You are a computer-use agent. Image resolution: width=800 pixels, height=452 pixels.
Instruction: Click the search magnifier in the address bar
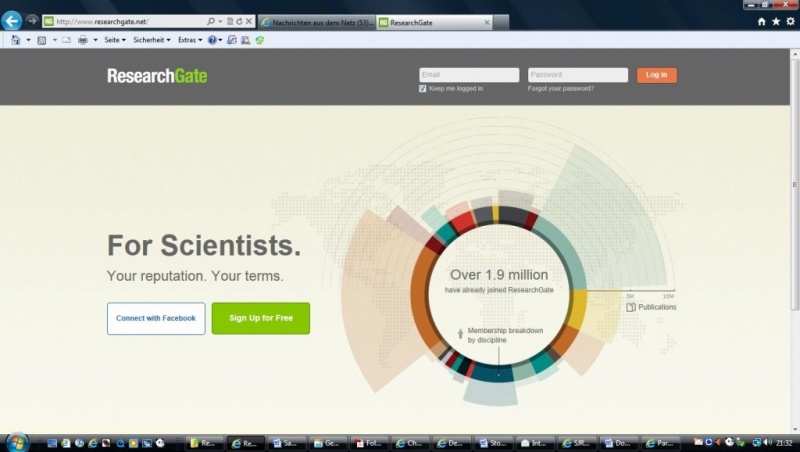[x=211, y=21]
